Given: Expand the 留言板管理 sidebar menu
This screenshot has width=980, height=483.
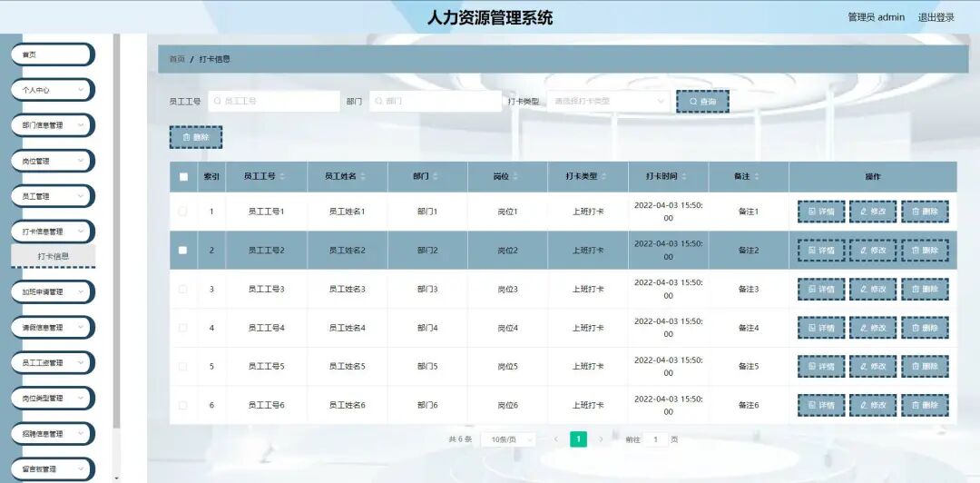Looking at the screenshot, I should pos(53,468).
